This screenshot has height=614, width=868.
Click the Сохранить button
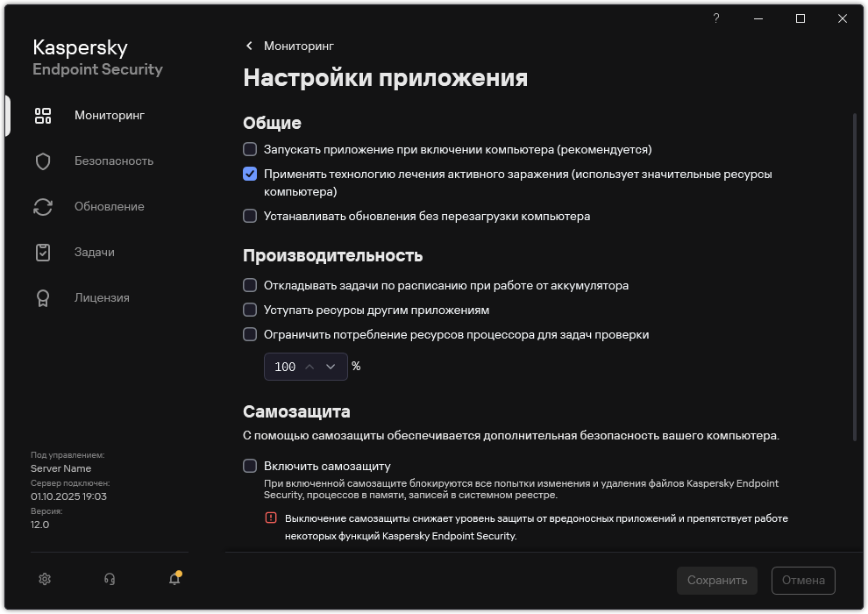[716, 580]
